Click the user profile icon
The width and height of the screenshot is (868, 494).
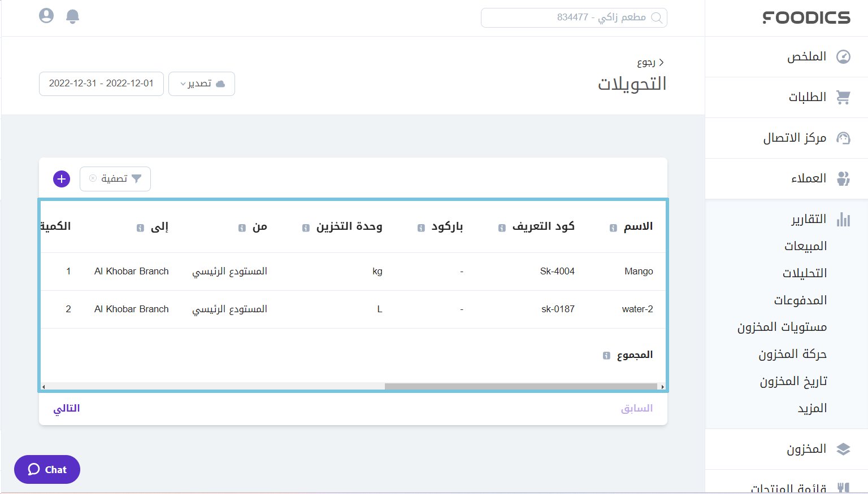46,16
